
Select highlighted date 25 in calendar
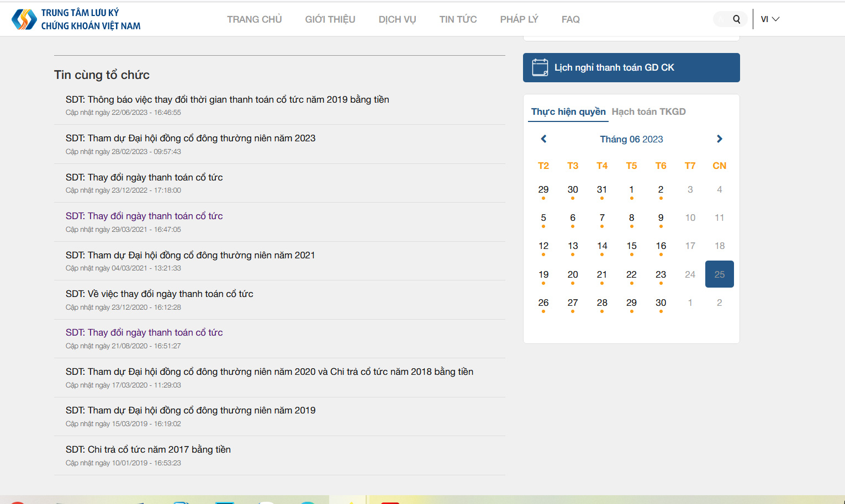coord(719,274)
